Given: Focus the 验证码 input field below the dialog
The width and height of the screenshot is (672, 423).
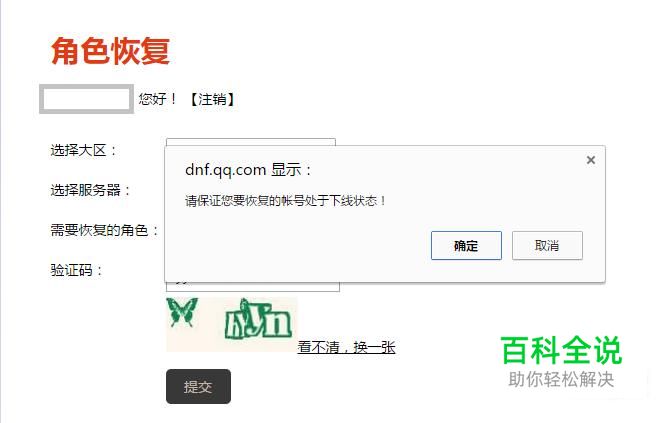Looking at the screenshot, I should (253, 287).
